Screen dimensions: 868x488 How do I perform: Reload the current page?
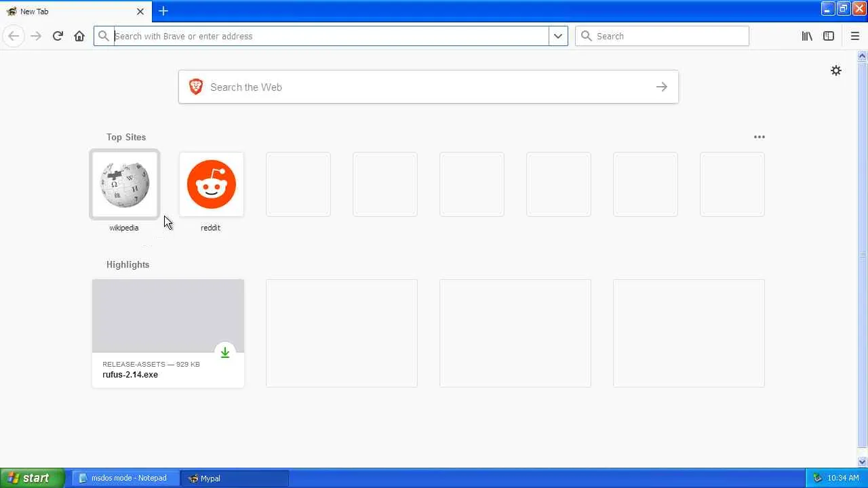(58, 36)
